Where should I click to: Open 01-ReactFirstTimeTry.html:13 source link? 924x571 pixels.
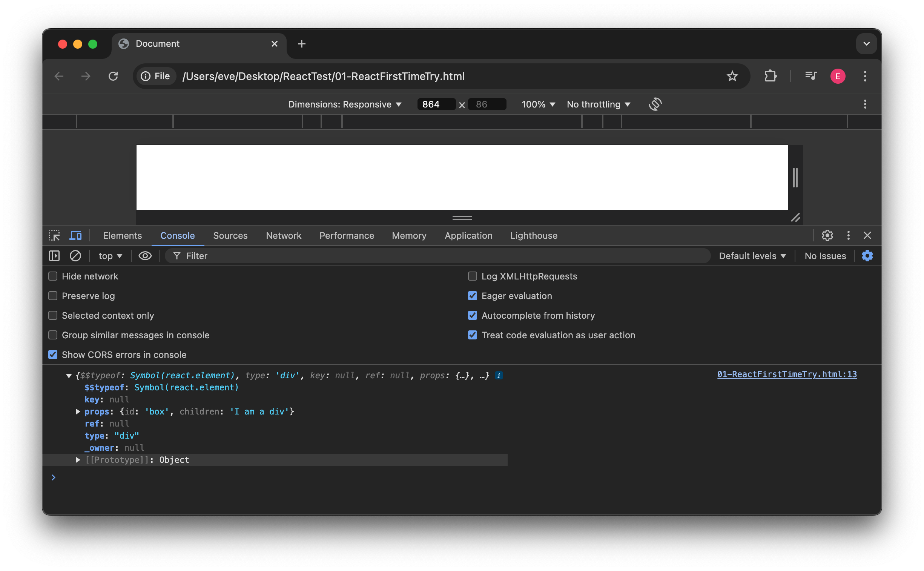tap(787, 374)
